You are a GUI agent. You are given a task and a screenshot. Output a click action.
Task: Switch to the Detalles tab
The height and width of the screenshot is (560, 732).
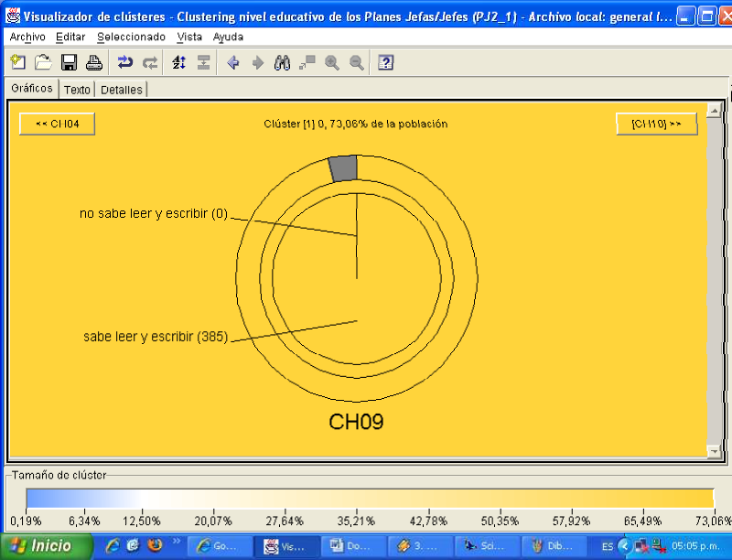click(121, 90)
